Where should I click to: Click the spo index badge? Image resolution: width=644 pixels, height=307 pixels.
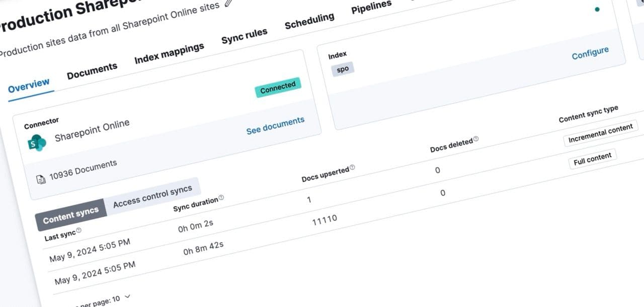(x=342, y=69)
